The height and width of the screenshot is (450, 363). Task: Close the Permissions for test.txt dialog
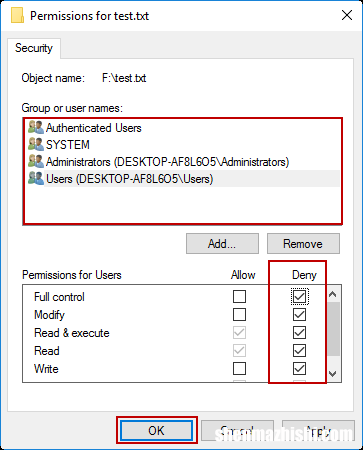(x=347, y=15)
